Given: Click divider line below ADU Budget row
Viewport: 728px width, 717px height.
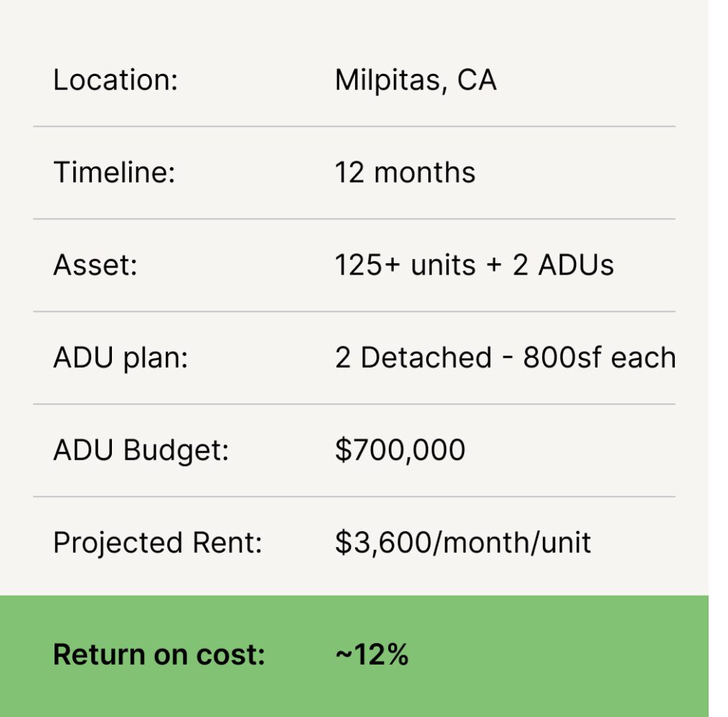Looking at the screenshot, I should tap(354, 497).
